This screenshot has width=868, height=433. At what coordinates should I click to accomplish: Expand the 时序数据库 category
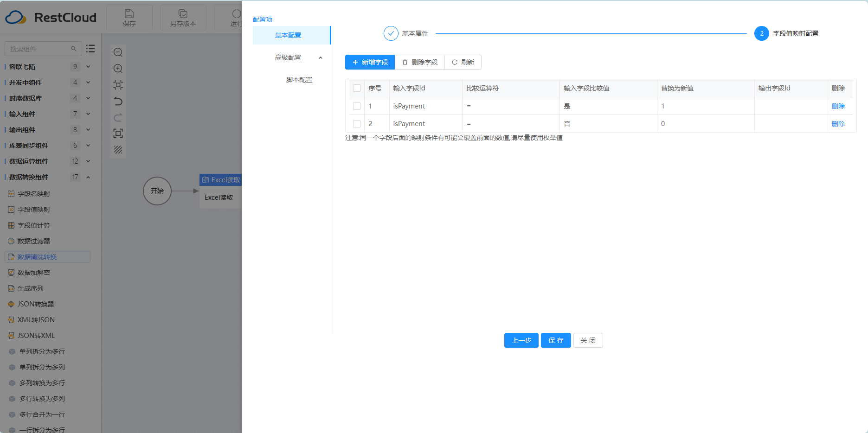88,98
